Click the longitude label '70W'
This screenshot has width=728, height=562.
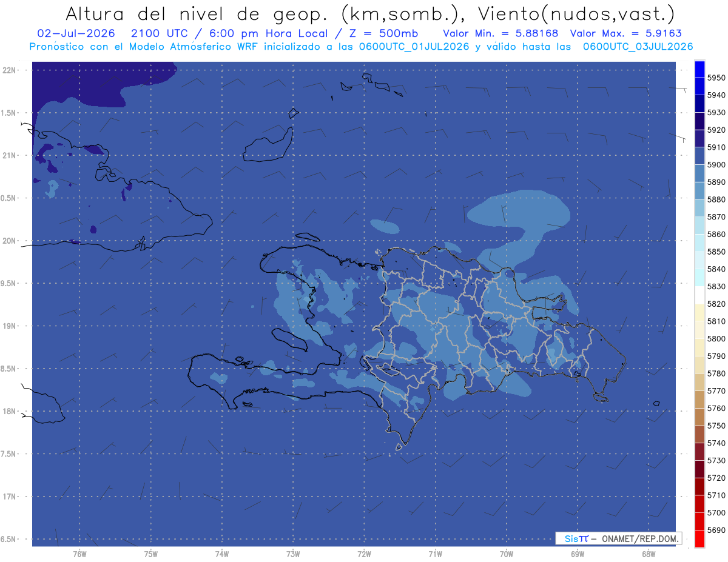point(507,554)
